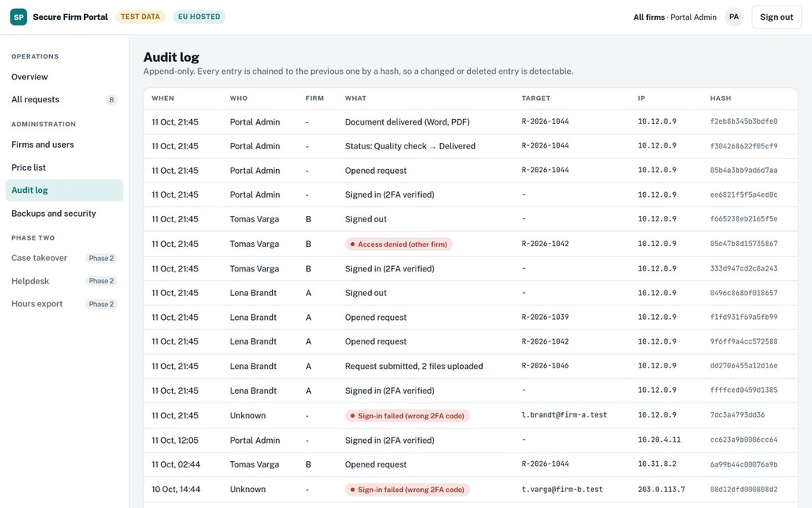Screen dimensions: 812x508
Task: Click IP address 10.31.8.2
Action: point(657,464)
